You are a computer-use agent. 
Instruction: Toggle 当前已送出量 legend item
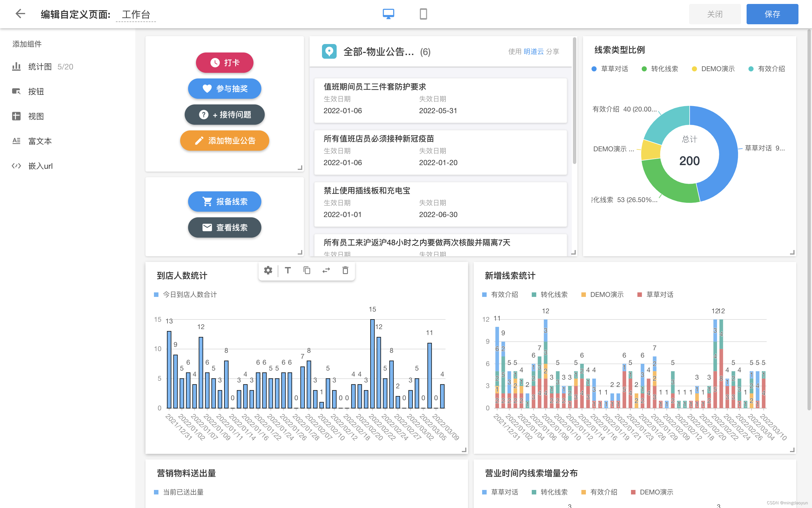click(x=178, y=492)
